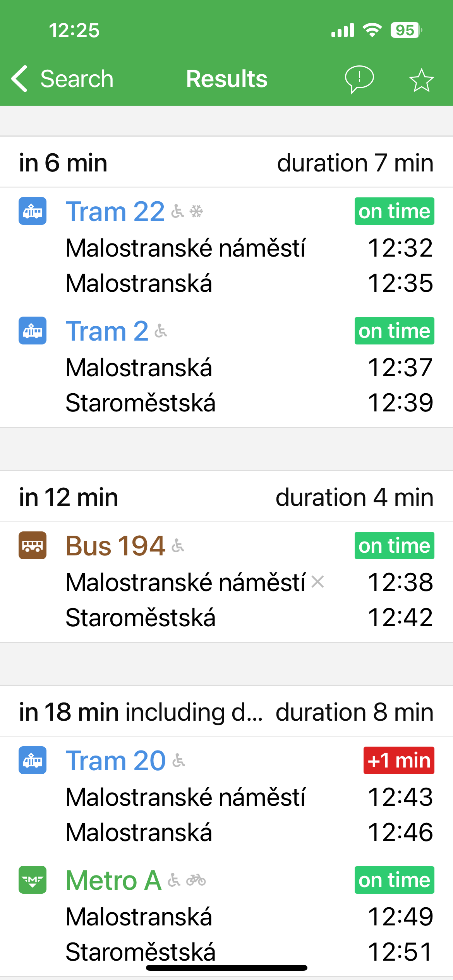Tap the X next to Malostranské náměstí
The image size is (453, 980).
coord(318,582)
